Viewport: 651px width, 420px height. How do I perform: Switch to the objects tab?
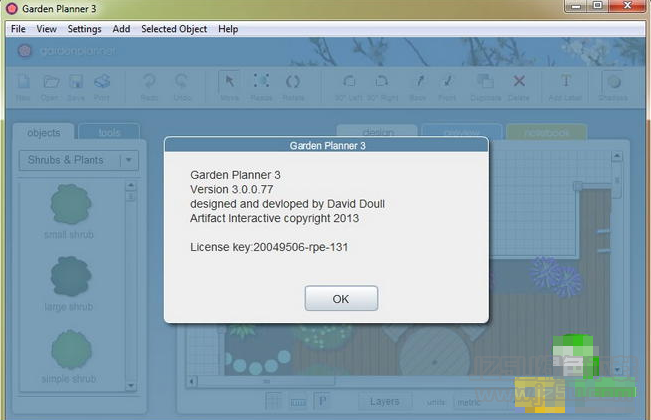click(x=44, y=132)
